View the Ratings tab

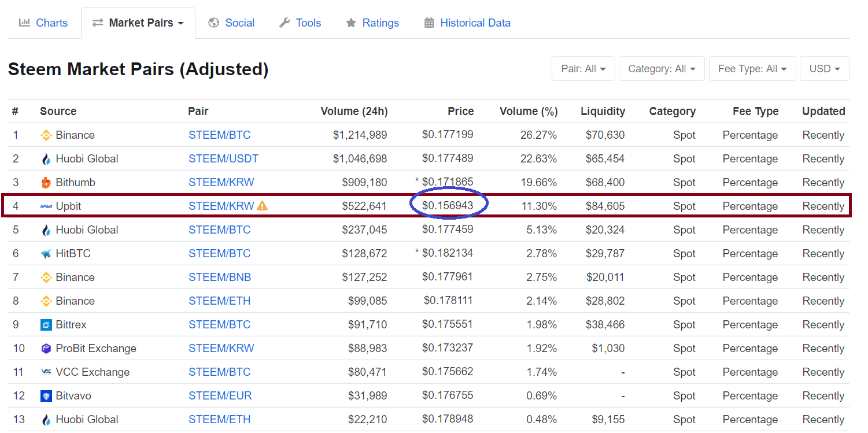372,23
